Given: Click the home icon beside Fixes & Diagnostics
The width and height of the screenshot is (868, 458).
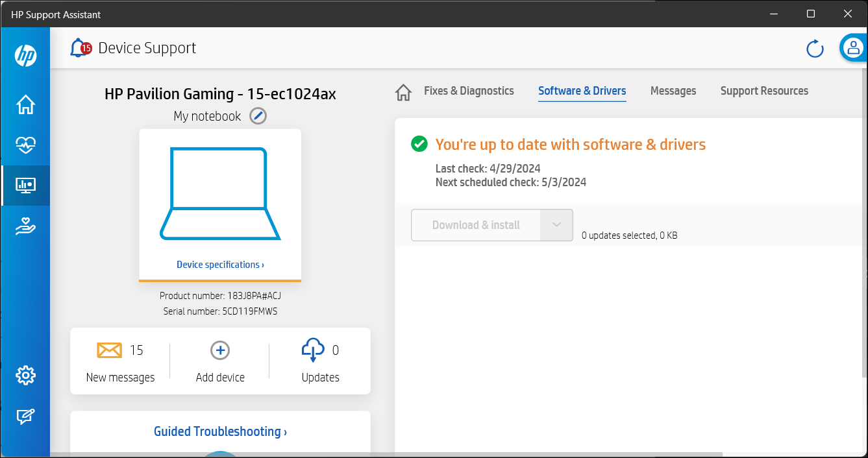Looking at the screenshot, I should pyautogui.click(x=403, y=92).
